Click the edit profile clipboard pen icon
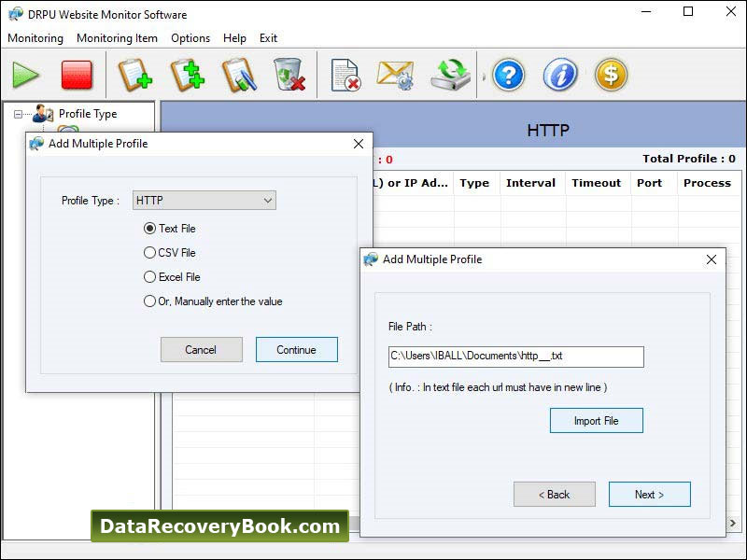This screenshot has height=560, width=747. 239,75
